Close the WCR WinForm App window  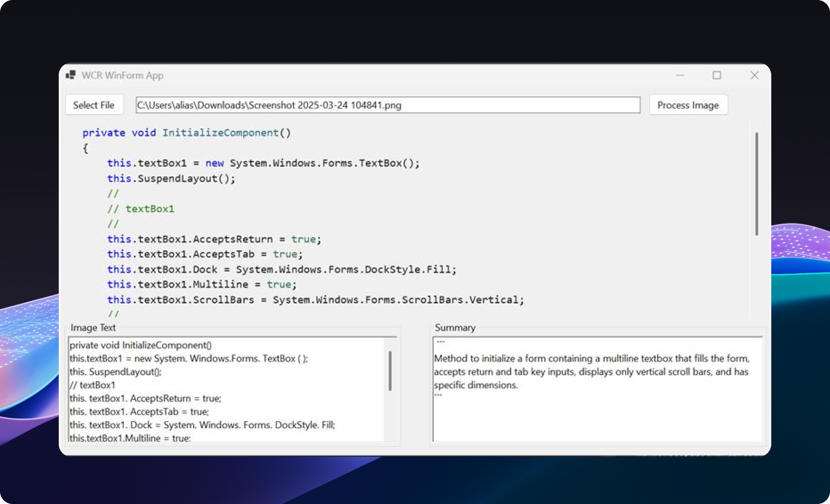[754, 75]
